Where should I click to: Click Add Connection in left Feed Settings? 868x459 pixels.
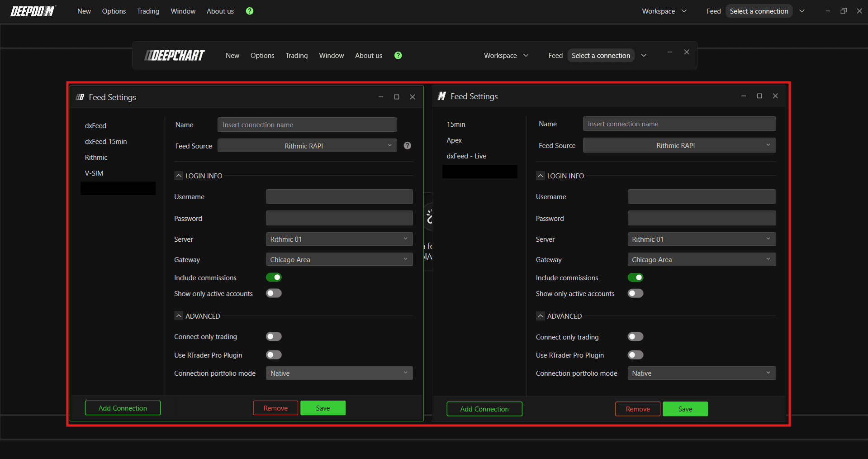click(123, 408)
